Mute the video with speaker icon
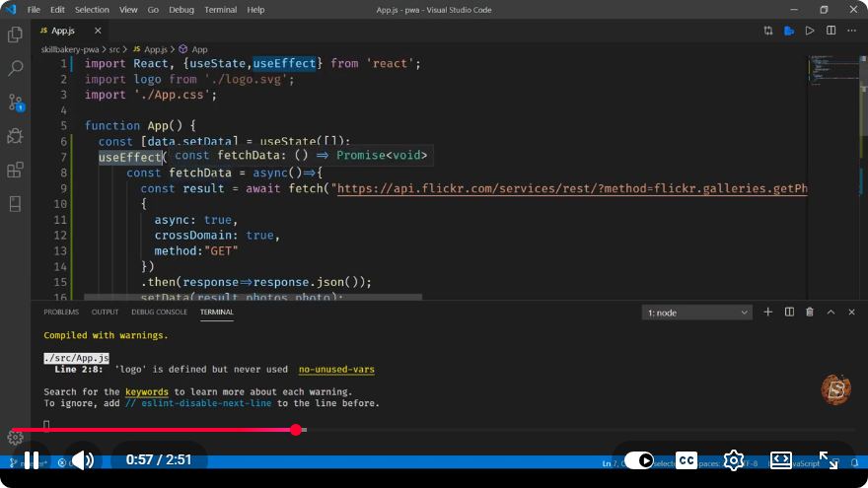868x488 pixels. pyautogui.click(x=83, y=460)
